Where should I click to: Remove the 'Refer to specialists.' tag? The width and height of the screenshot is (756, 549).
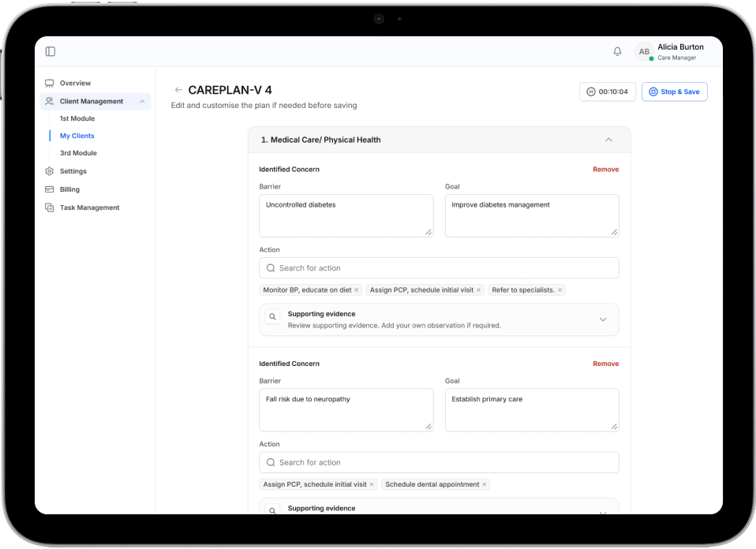pyautogui.click(x=560, y=290)
